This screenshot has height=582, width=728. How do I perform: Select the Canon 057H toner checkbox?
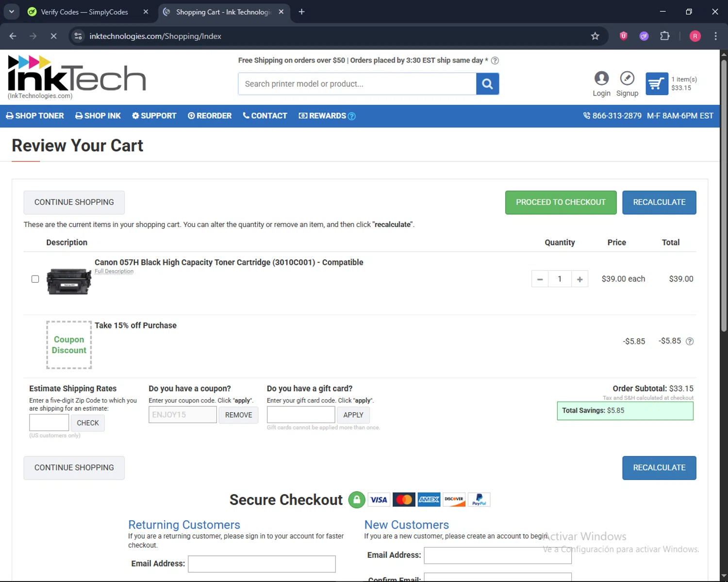[x=35, y=279]
